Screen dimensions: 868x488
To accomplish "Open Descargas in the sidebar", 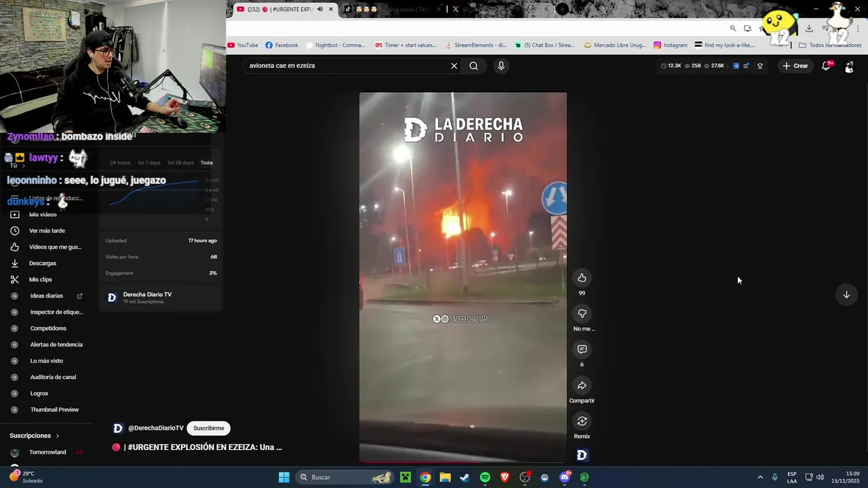I will (42, 264).
